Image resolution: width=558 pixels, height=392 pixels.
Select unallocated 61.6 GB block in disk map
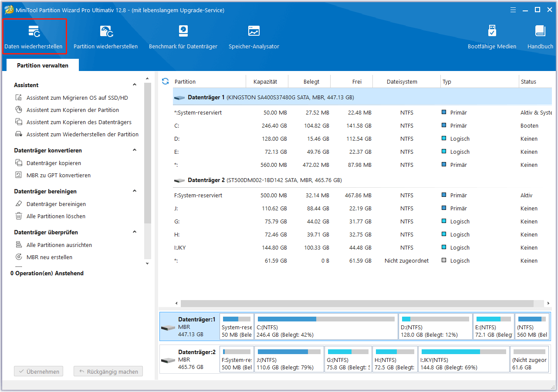529,359
